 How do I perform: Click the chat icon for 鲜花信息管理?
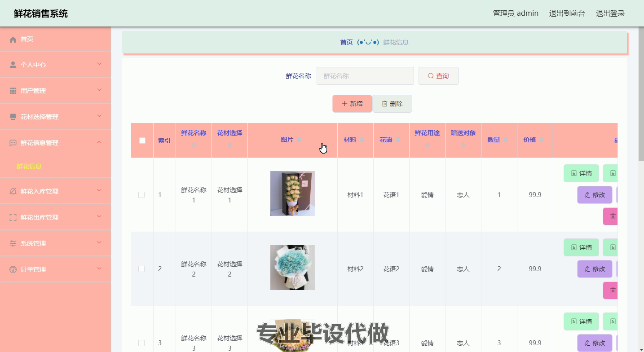coord(13,143)
